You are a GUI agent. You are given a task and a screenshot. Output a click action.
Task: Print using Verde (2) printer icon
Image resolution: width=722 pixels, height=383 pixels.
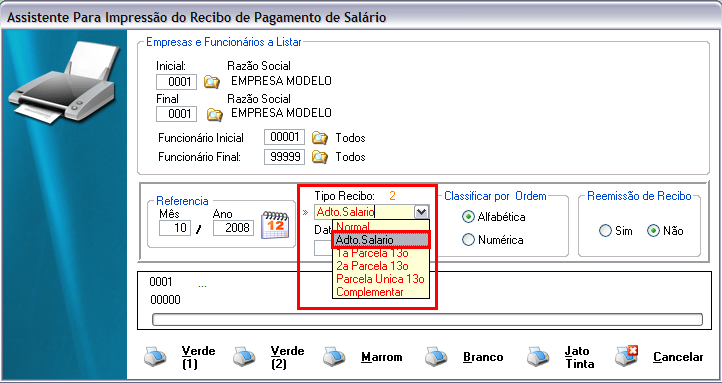click(245, 357)
